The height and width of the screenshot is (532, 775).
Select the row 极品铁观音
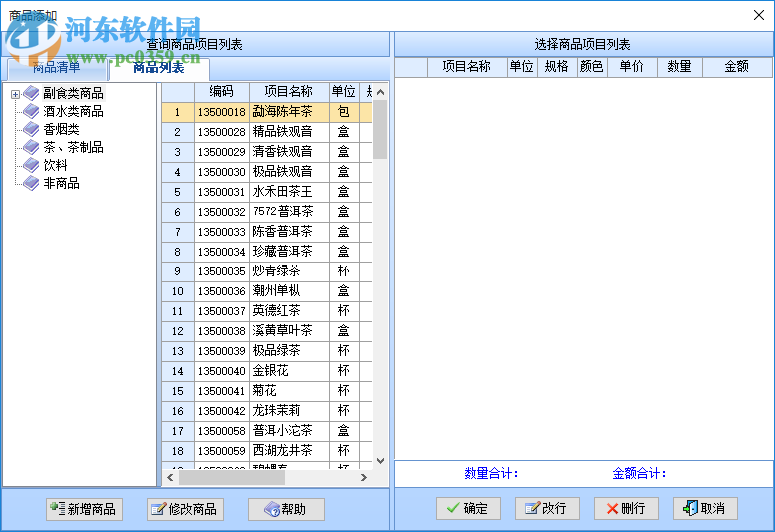(267, 172)
